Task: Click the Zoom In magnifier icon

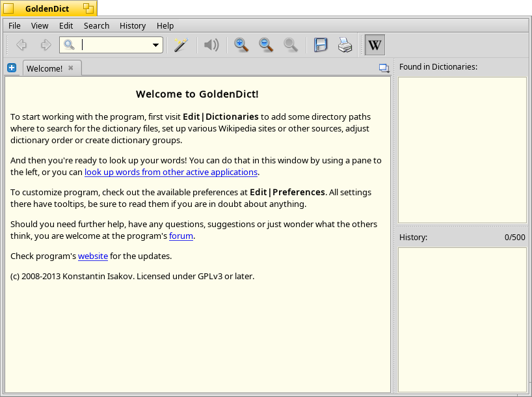Action: 241,45
